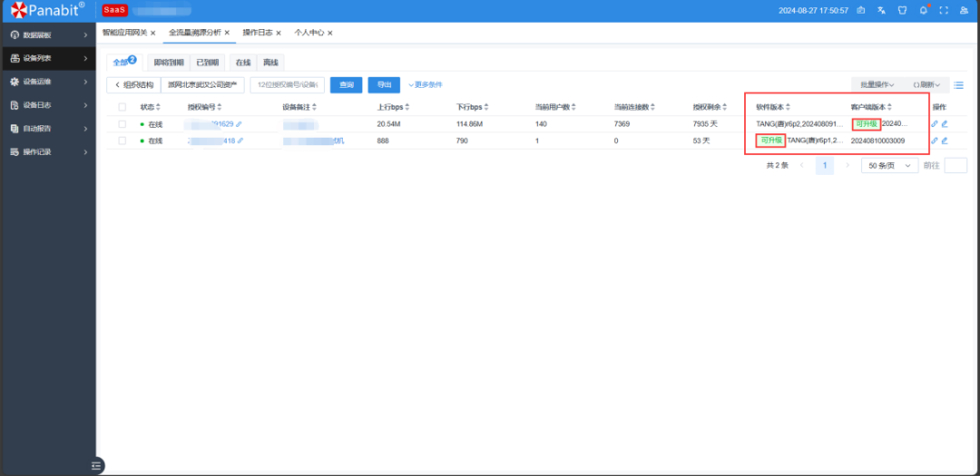Click link icon in the 7935 天 row actions
980x476 pixels.
coord(935,123)
